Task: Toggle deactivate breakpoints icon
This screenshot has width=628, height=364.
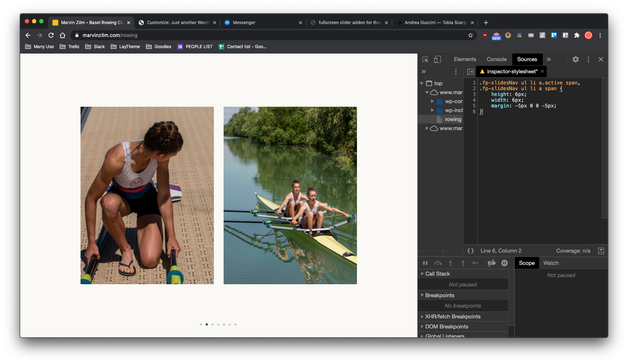Action: 491,263
